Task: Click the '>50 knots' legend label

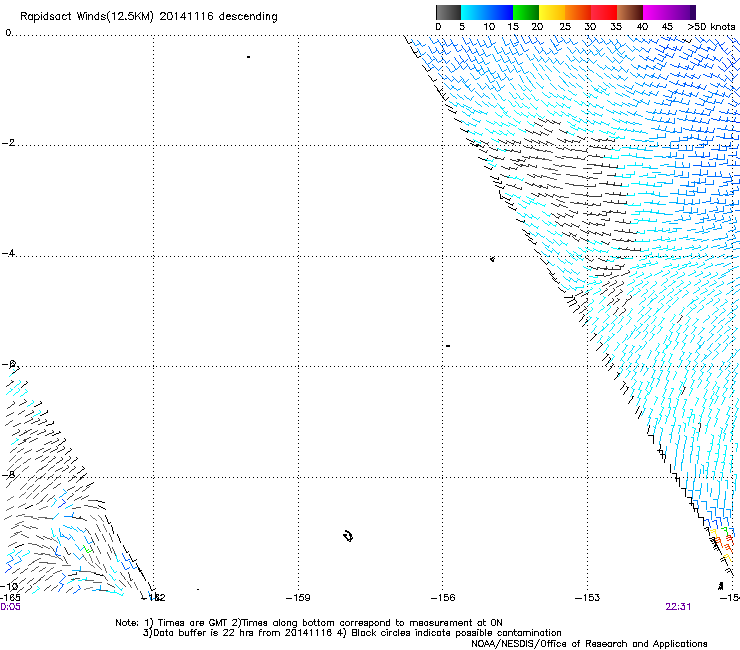Action: tap(711, 27)
